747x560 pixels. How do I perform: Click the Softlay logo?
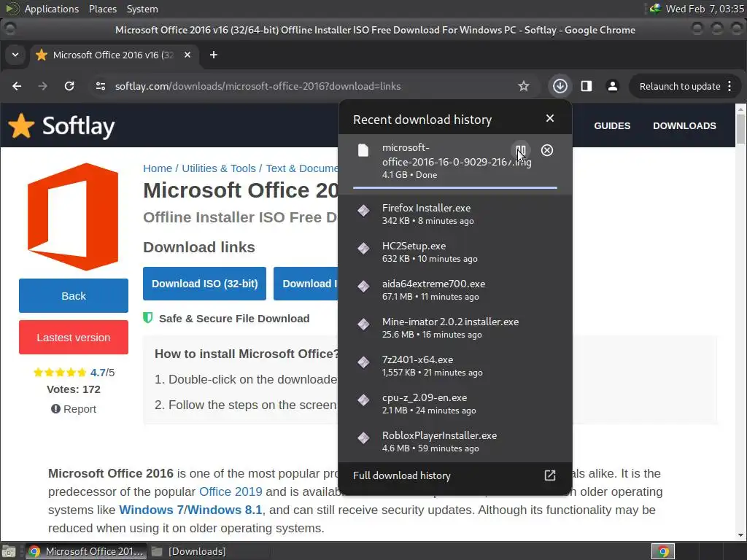pos(61,126)
